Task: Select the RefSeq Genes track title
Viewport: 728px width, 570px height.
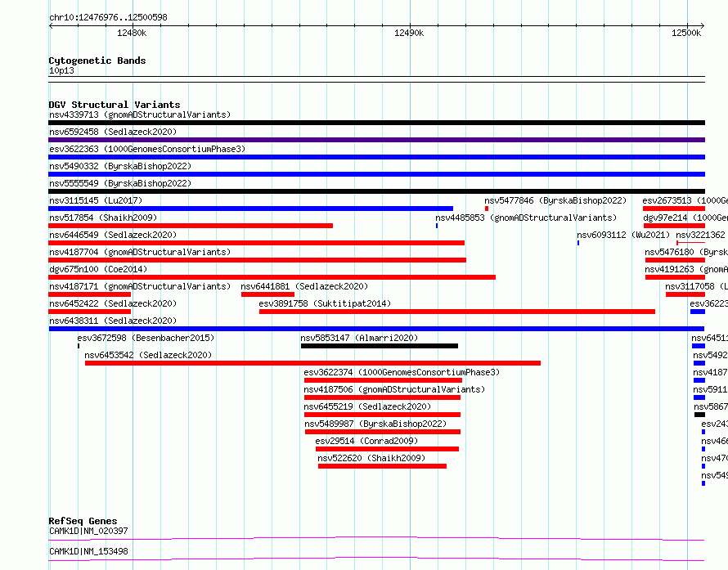Action: click(83, 521)
